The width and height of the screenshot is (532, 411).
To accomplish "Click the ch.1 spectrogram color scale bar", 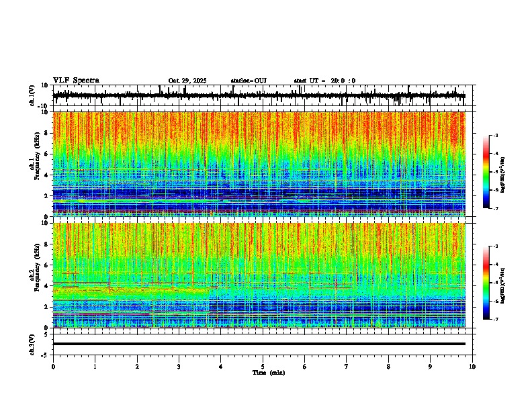I will pos(486,172).
